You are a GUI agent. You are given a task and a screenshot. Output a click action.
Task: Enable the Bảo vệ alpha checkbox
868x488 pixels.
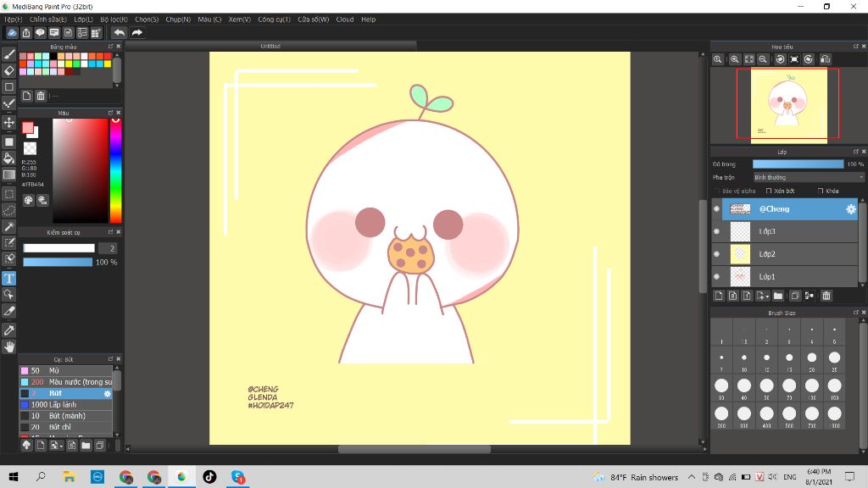click(x=717, y=191)
